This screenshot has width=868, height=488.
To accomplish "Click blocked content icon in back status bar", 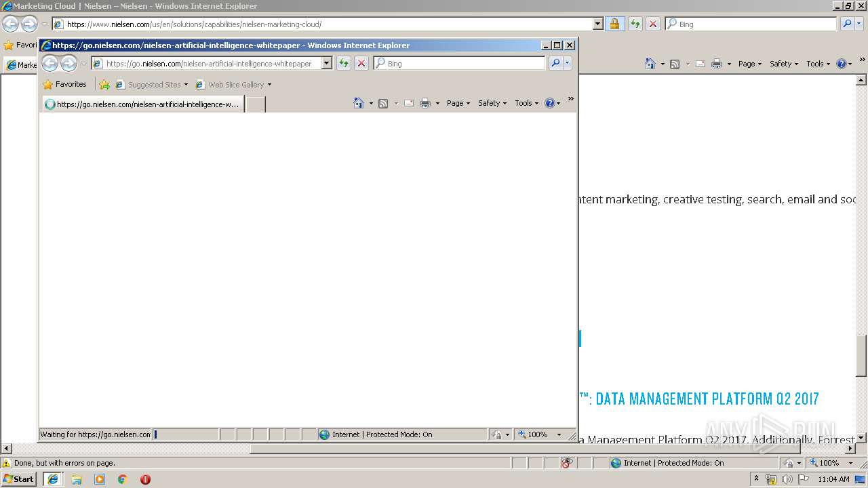I will coord(567,463).
